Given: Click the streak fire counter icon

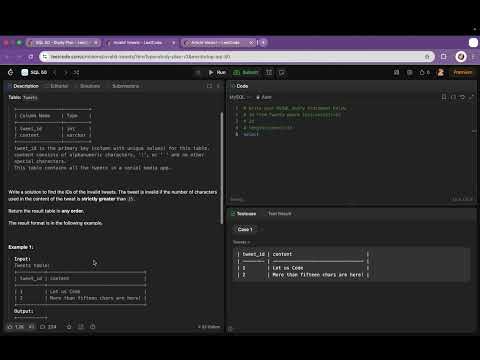Looking at the screenshot, I should point(424,72).
